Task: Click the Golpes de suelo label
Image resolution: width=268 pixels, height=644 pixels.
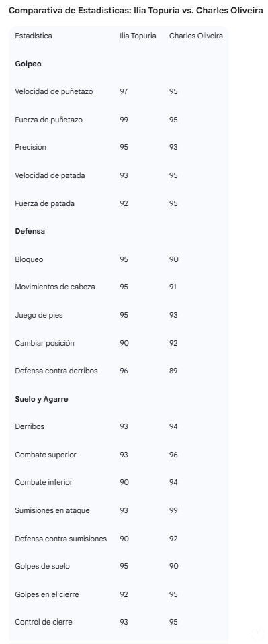Action: click(x=42, y=566)
